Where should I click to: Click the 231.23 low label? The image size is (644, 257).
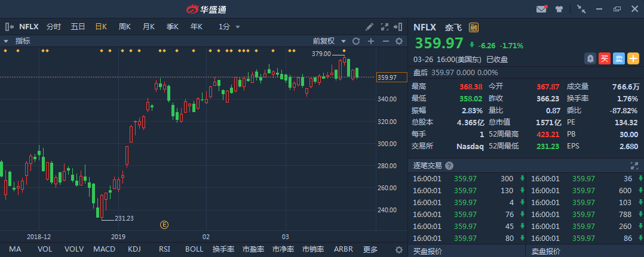tap(124, 218)
